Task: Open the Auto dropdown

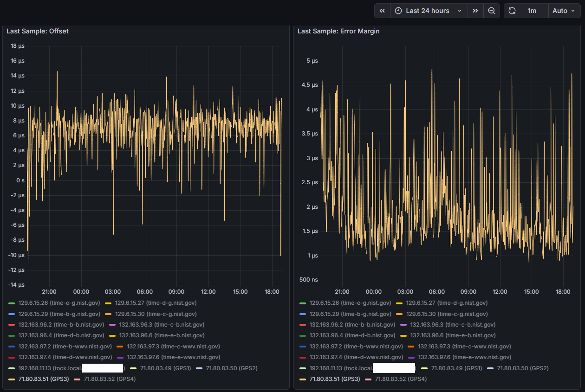Action: coord(564,11)
